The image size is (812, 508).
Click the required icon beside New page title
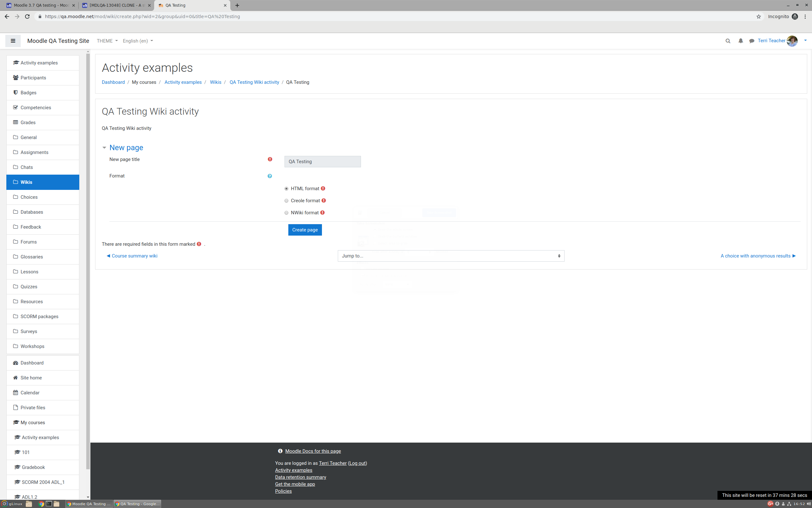270,159
